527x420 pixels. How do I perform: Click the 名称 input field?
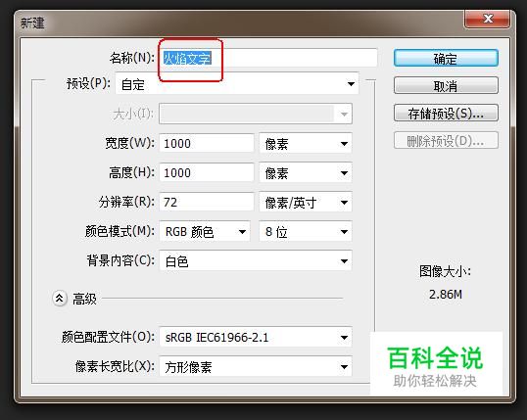(268, 58)
